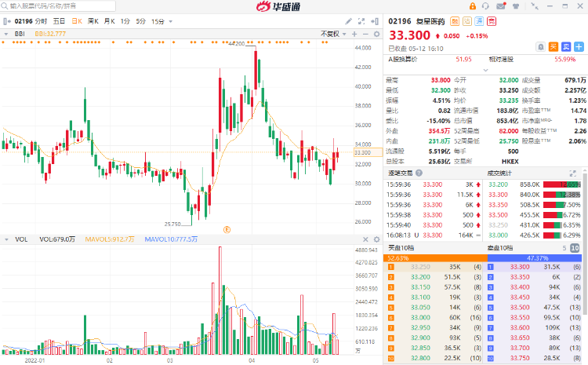The image size is (588, 365).
Task: Click the 成交统计 header label
Action: point(499,173)
